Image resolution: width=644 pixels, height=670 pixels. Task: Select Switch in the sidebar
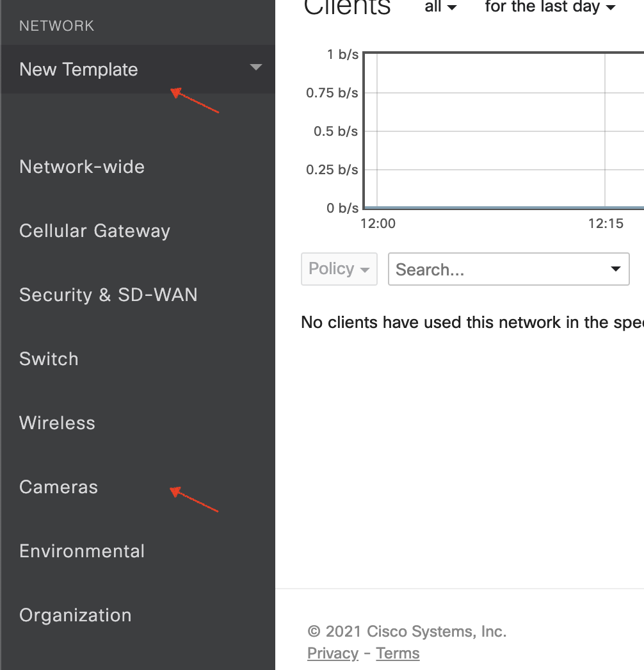[49, 359]
